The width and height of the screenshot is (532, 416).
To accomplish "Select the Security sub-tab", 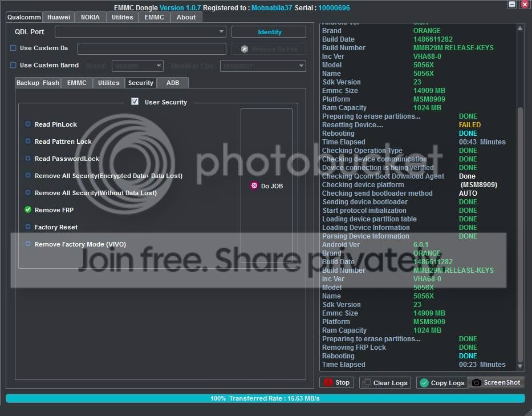I will [x=140, y=83].
